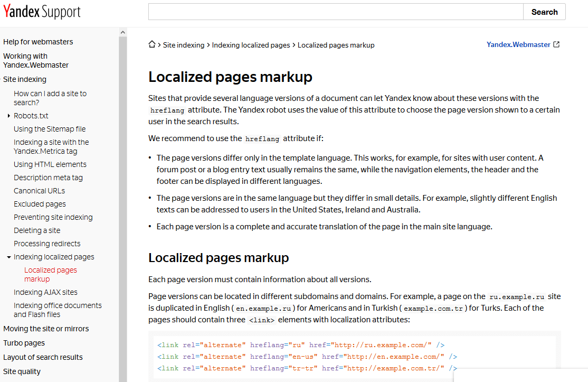The height and width of the screenshot is (382, 588).
Task: Open Indexing office documents and Flash files
Action: click(58, 310)
